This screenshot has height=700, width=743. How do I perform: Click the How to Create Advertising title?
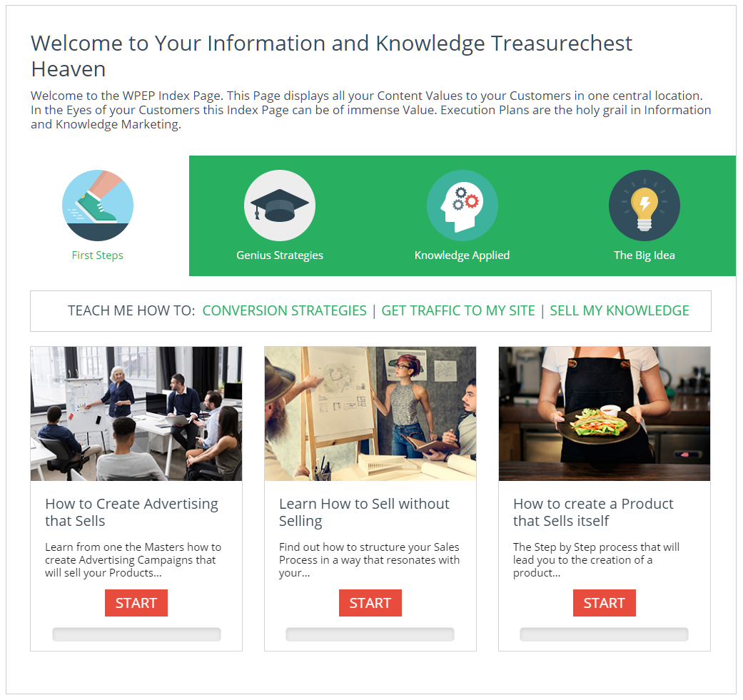click(x=132, y=512)
